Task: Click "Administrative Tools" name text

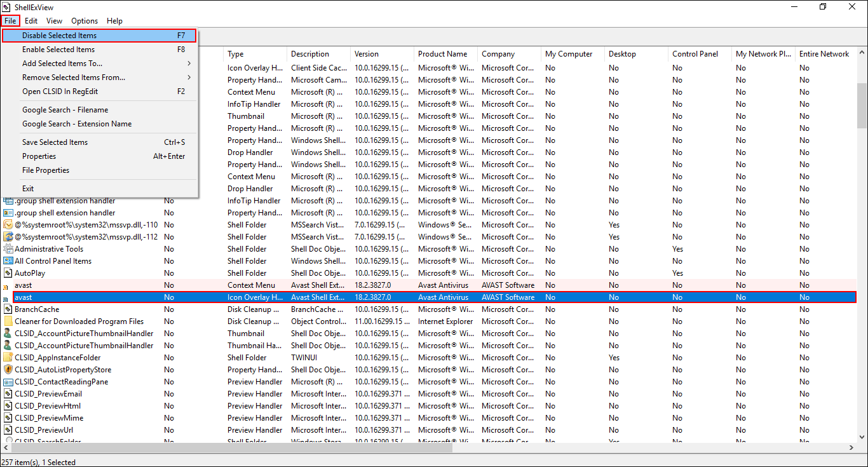Action: pyautogui.click(x=49, y=249)
